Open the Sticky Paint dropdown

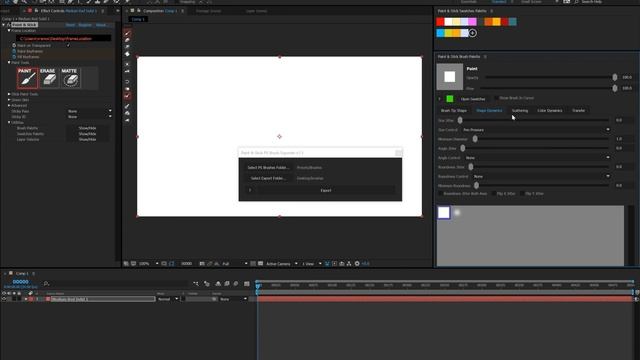click(x=89, y=111)
